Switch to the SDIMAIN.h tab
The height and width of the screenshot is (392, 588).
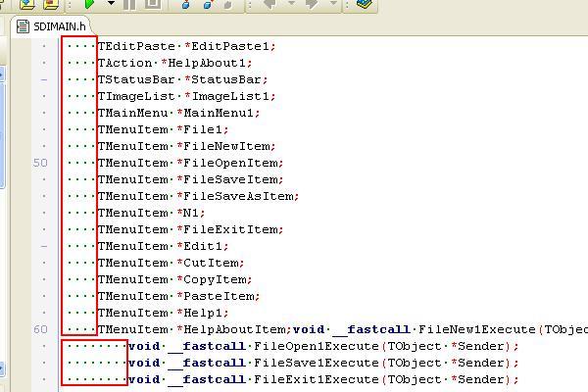pos(60,26)
